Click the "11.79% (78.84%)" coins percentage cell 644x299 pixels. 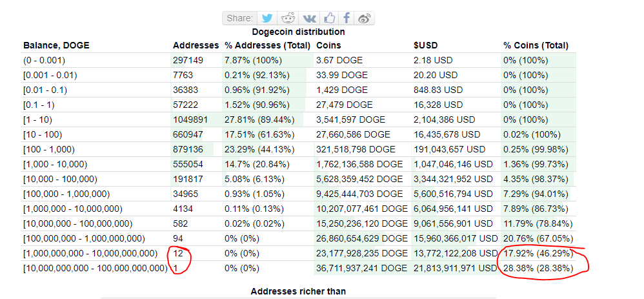(538, 223)
